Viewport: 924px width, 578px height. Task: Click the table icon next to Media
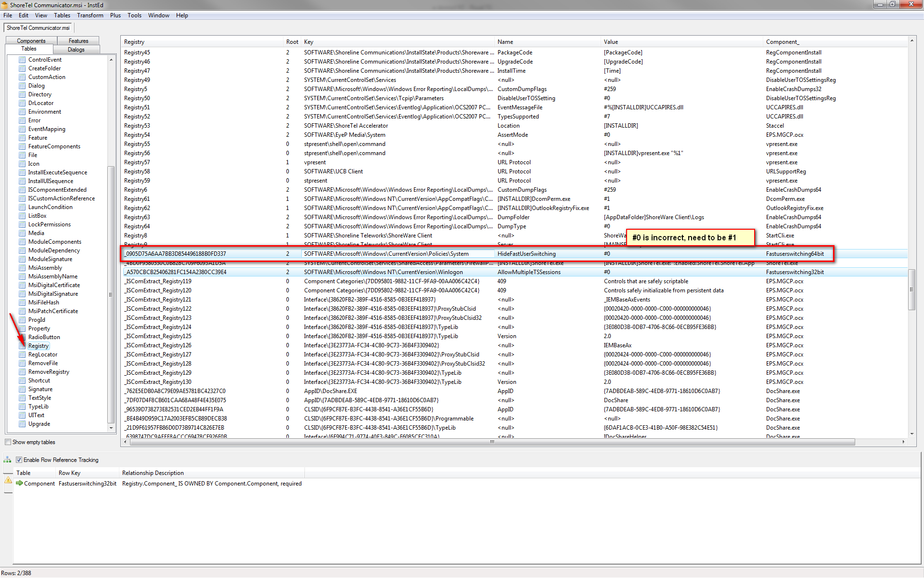(22, 233)
